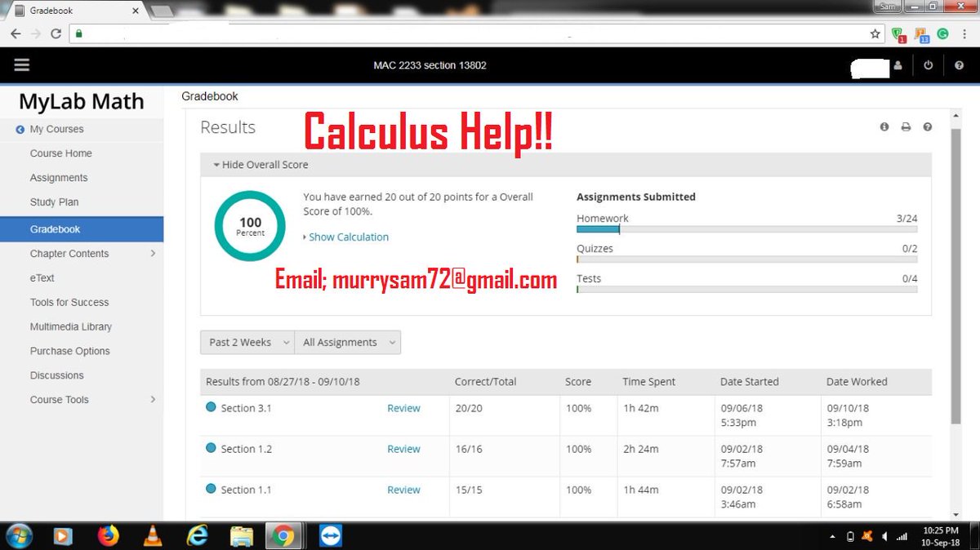The image size is (980, 550).
Task: Select the Gradebook sidebar item
Action: coord(82,229)
